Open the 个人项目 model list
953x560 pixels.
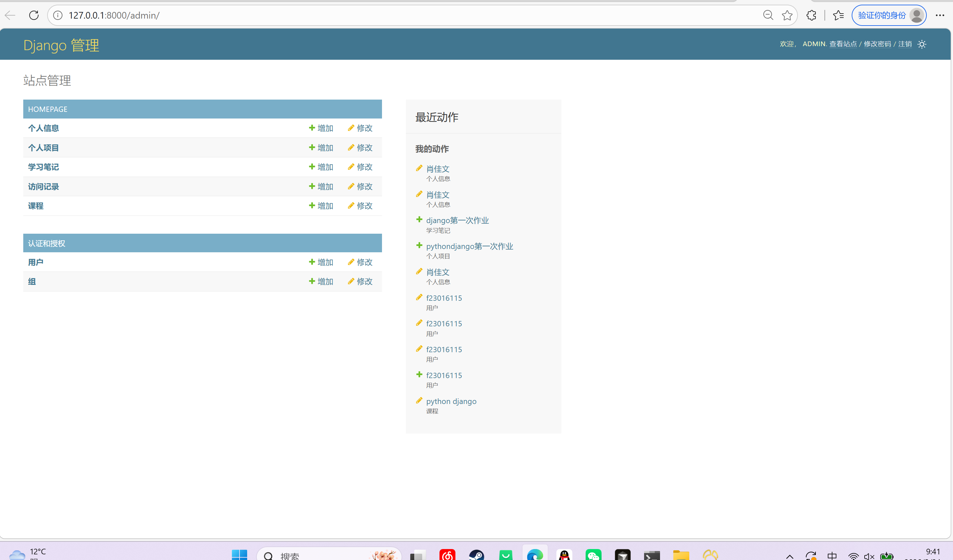click(x=44, y=148)
